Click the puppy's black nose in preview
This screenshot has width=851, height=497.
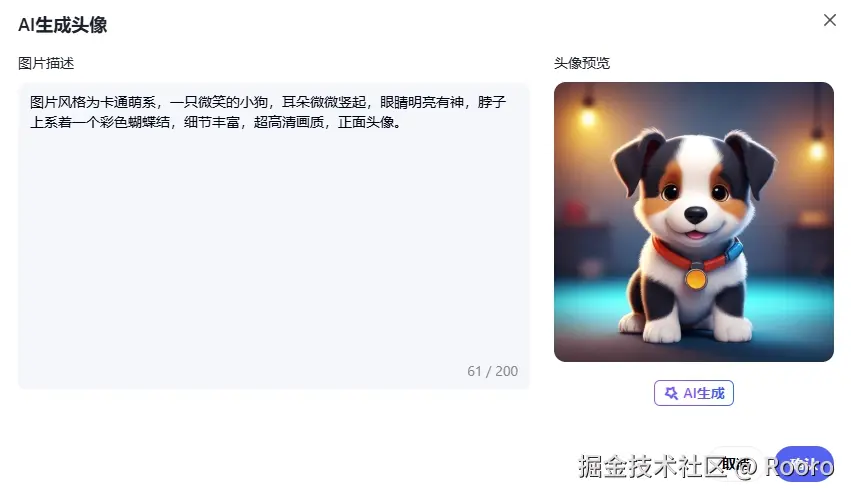click(x=695, y=214)
